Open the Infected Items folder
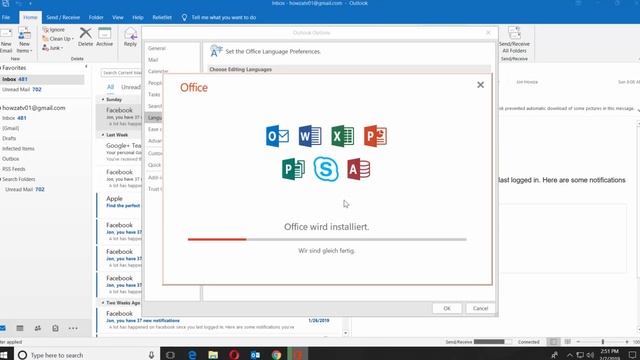 tap(18, 149)
